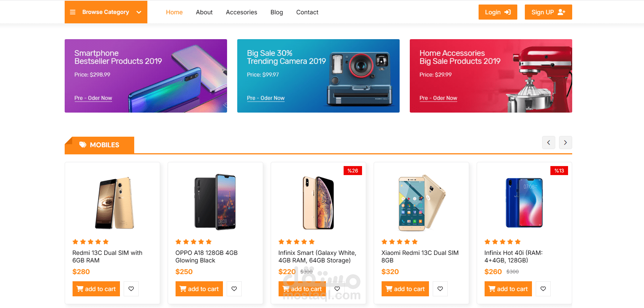
Task: Toggle wishlist heart for Infinix Hot 40i
Action: pos(543,289)
